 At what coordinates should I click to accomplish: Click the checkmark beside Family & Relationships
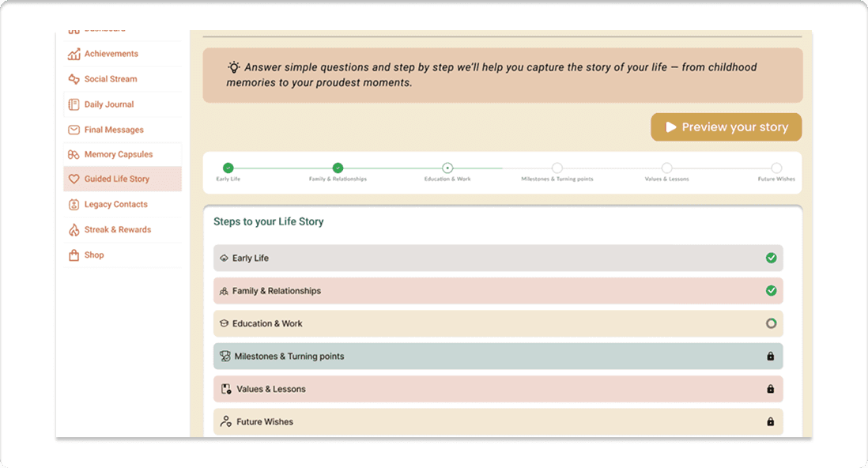point(771,290)
